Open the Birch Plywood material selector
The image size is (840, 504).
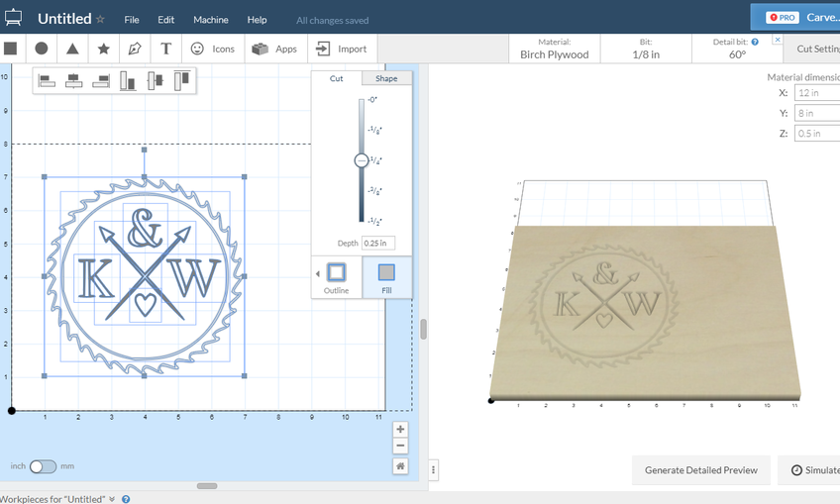(x=554, y=49)
